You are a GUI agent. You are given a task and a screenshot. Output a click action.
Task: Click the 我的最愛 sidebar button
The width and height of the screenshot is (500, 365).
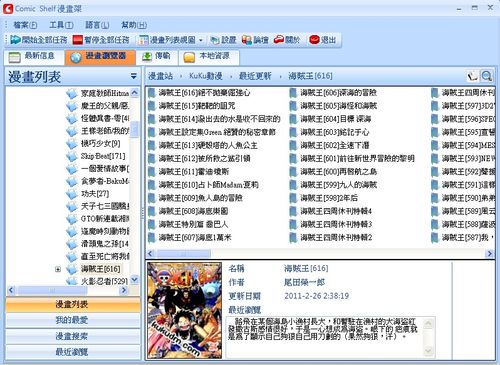[x=72, y=320]
